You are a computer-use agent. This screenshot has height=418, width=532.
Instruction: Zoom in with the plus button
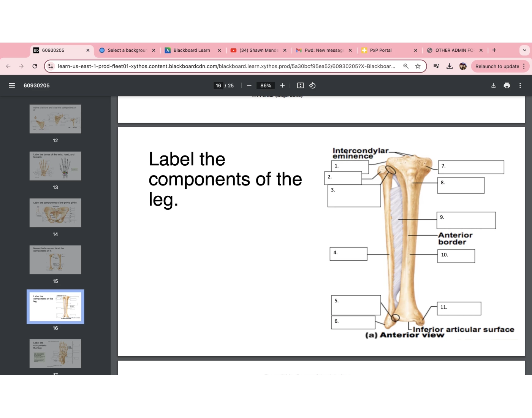click(x=282, y=85)
